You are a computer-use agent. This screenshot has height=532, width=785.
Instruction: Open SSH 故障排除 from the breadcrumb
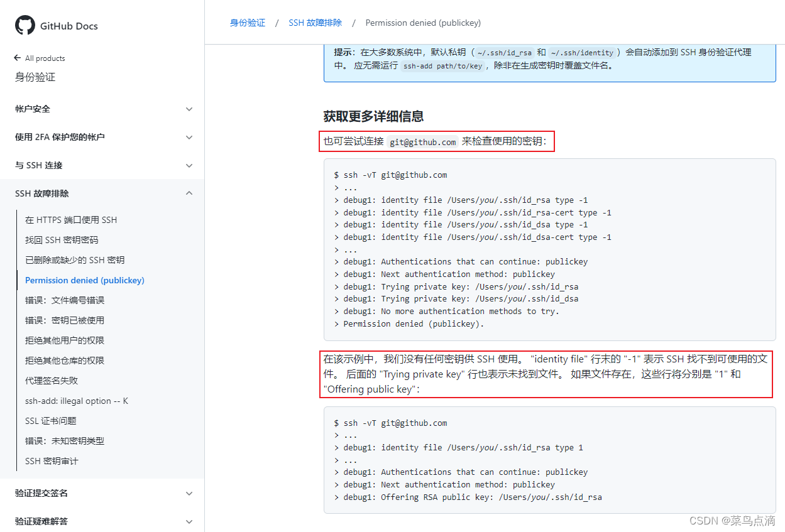pos(314,22)
